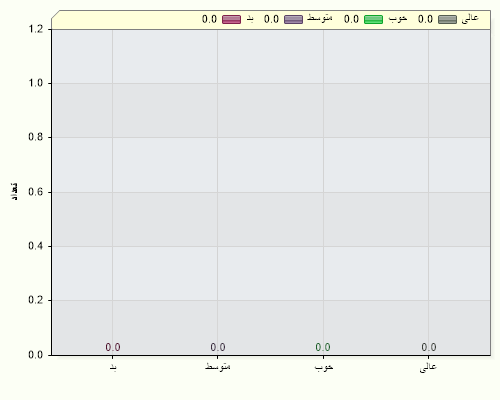Select the عالی legend label text
Viewport: 500px width, 400px height.
[x=470, y=18]
